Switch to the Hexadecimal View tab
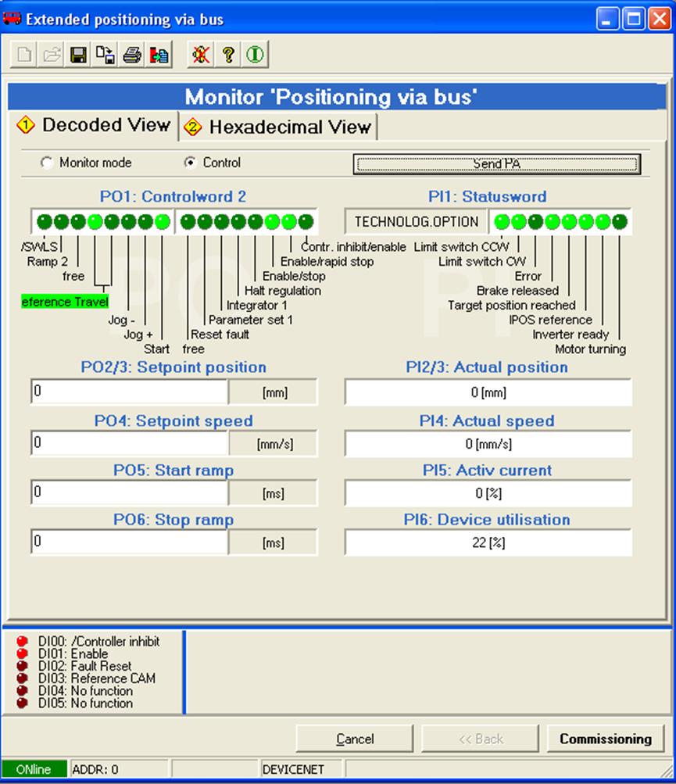The height and width of the screenshot is (784, 676). click(279, 127)
